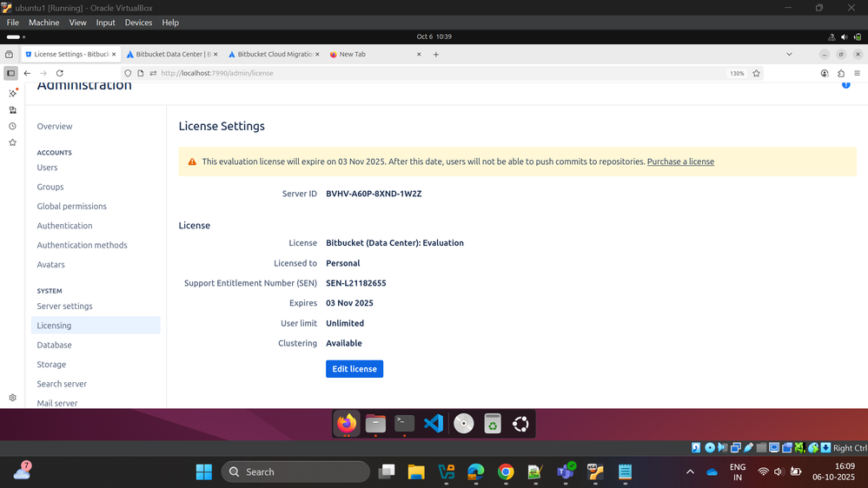Open the Windows Start menu
The height and width of the screenshot is (488, 868).
203,472
